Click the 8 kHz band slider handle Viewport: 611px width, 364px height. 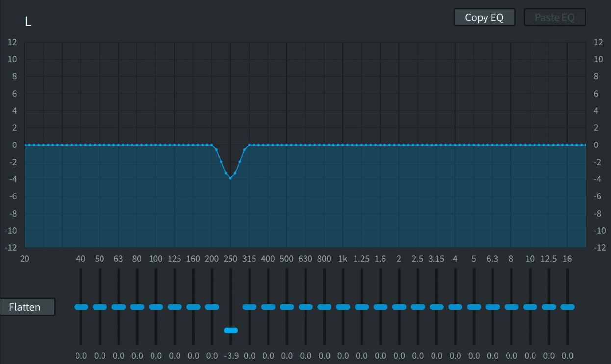(x=511, y=307)
